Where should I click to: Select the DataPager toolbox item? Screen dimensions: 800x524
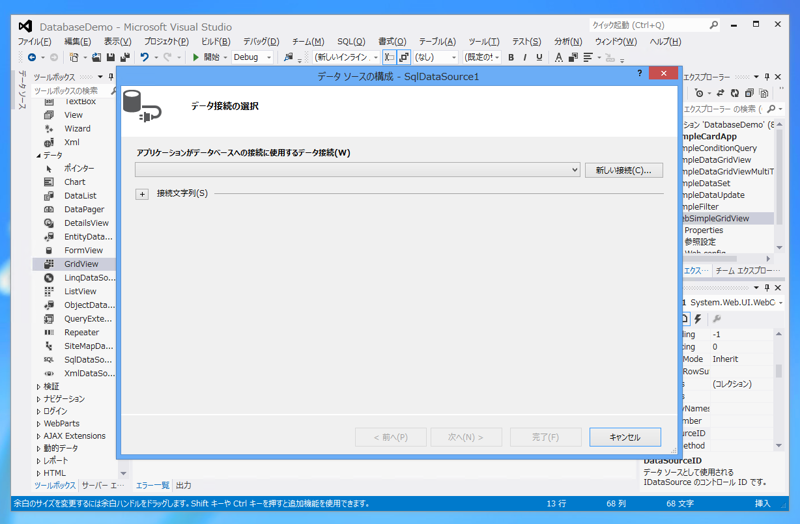coord(74,209)
